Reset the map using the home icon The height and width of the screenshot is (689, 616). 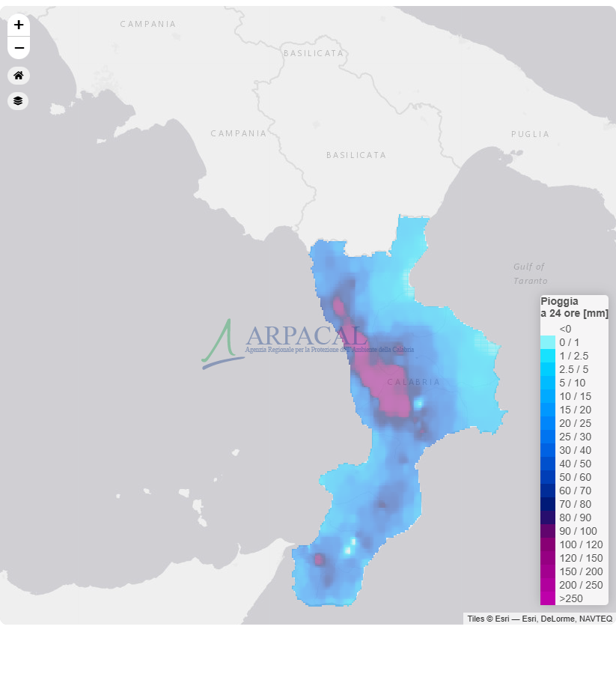pos(18,75)
